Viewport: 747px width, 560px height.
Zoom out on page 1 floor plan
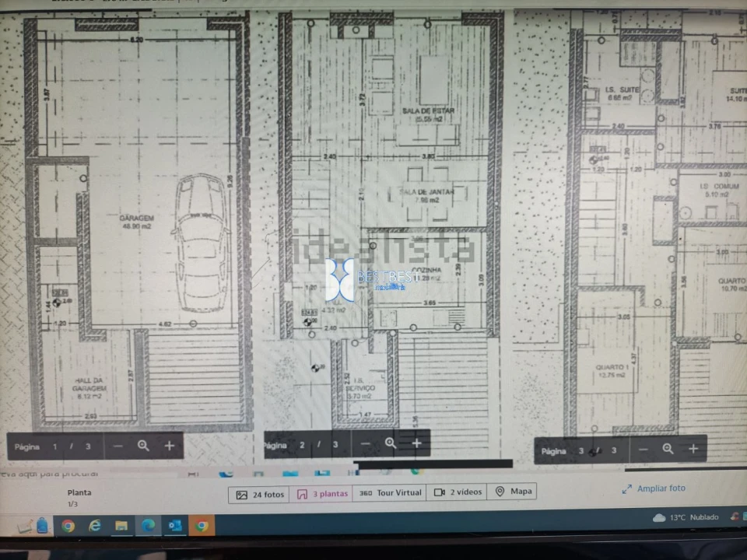tap(117, 446)
